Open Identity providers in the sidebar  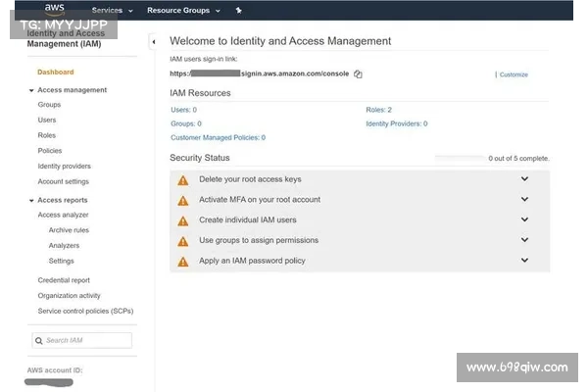click(64, 167)
